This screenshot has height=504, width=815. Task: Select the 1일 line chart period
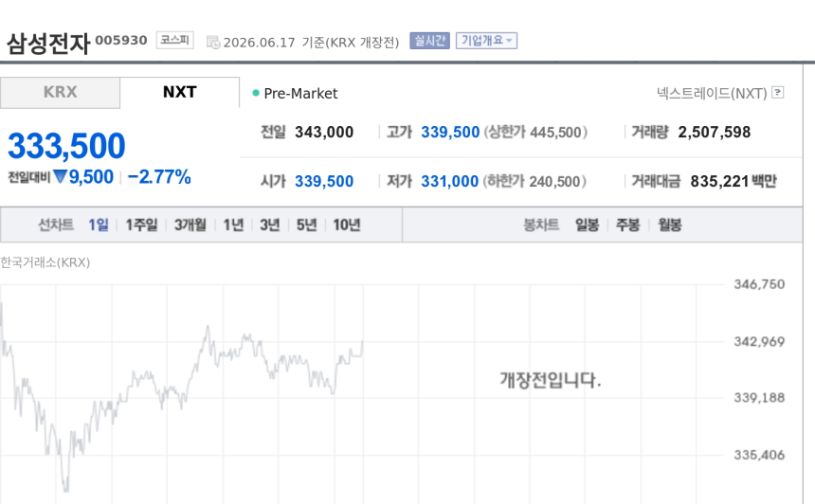pos(99,225)
